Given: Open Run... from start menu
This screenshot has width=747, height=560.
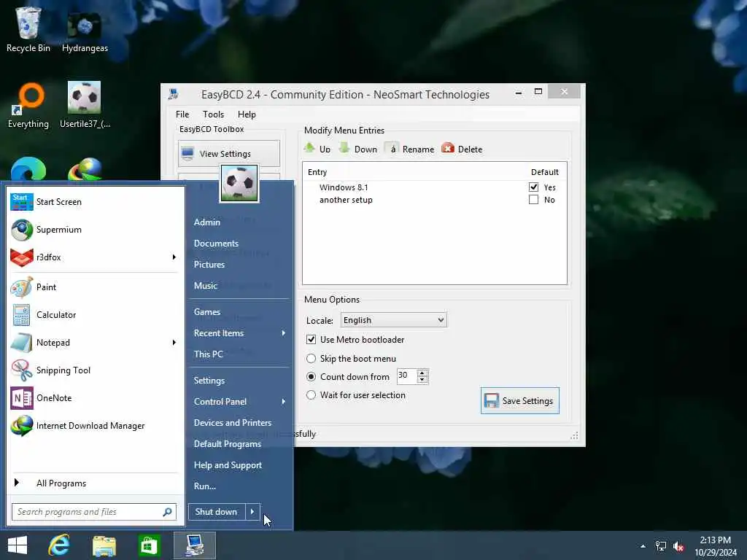Looking at the screenshot, I should tap(205, 486).
